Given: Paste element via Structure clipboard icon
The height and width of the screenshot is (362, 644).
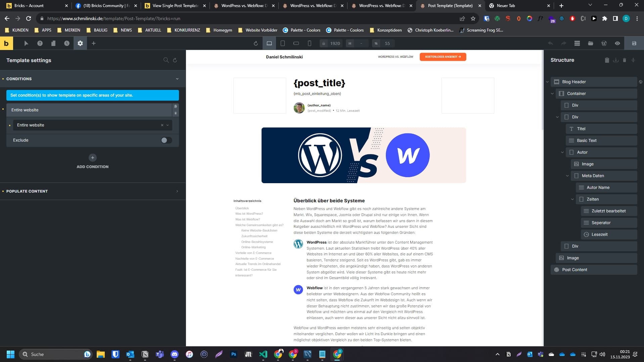Looking at the screenshot, I should pos(607,60).
